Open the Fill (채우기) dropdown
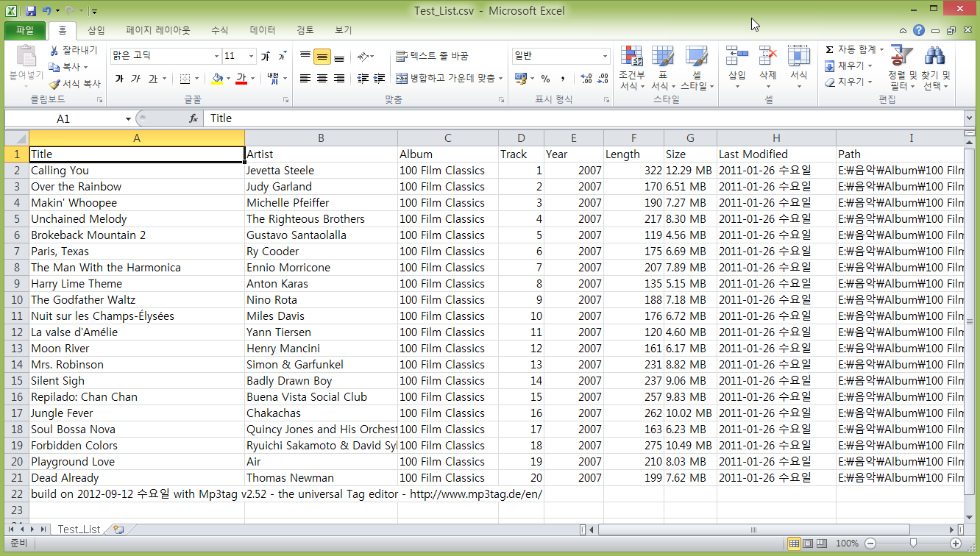The height and width of the screenshot is (556, 980). pos(848,65)
